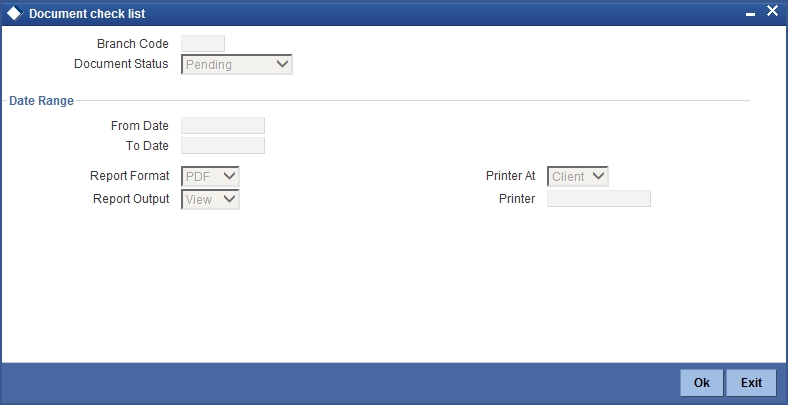This screenshot has height=405, width=788.
Task: Click the Printer At label
Action: click(x=511, y=176)
